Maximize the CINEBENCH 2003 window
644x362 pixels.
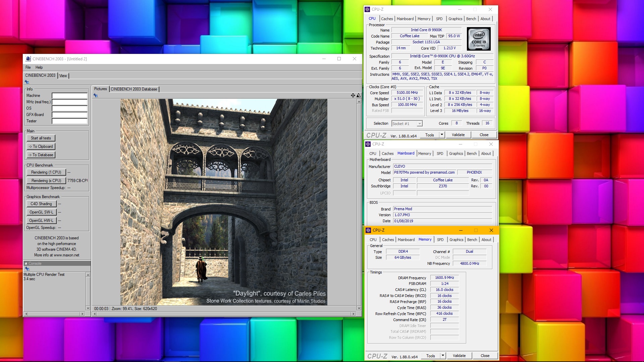339,59
